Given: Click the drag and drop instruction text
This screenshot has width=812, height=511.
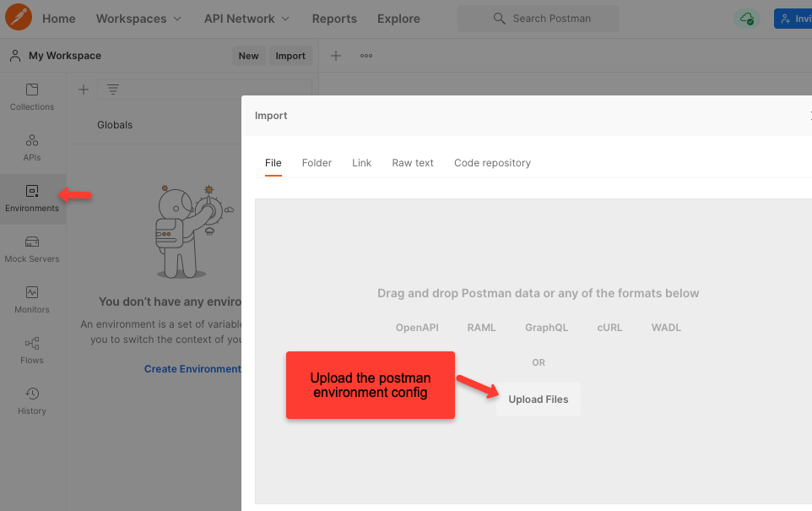Looking at the screenshot, I should tap(538, 293).
